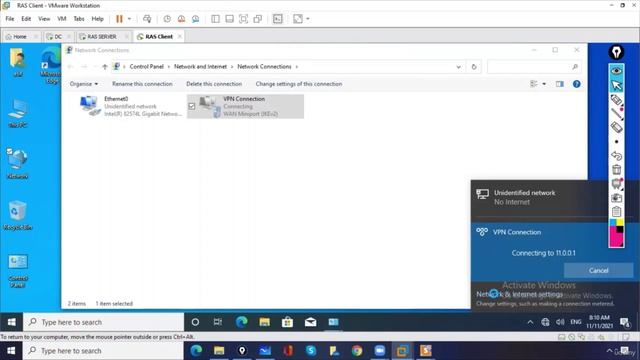
Task: Click Network and Internet in the breadcrumb
Action: point(200,67)
